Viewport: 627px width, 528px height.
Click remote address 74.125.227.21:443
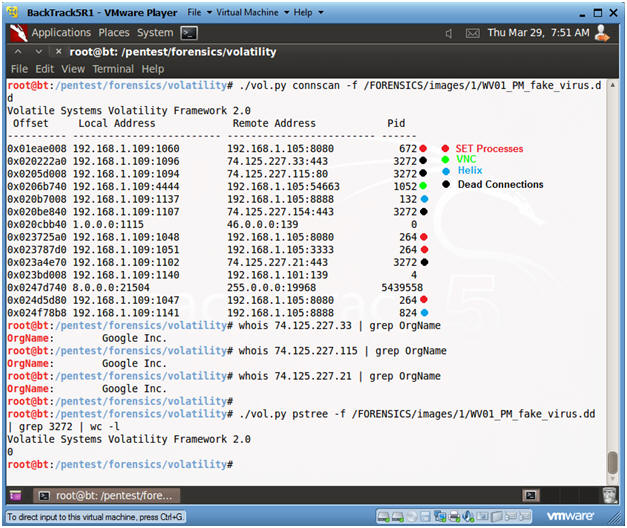click(x=278, y=262)
